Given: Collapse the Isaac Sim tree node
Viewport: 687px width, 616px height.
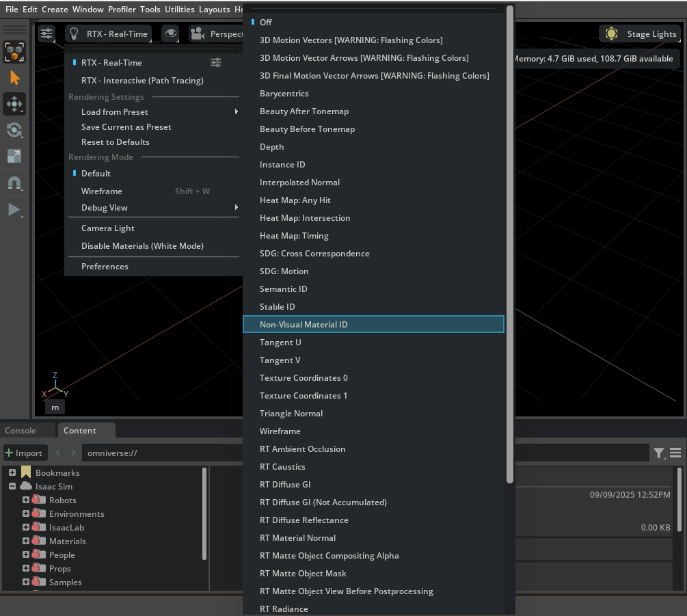Looking at the screenshot, I should pyautogui.click(x=11, y=486).
